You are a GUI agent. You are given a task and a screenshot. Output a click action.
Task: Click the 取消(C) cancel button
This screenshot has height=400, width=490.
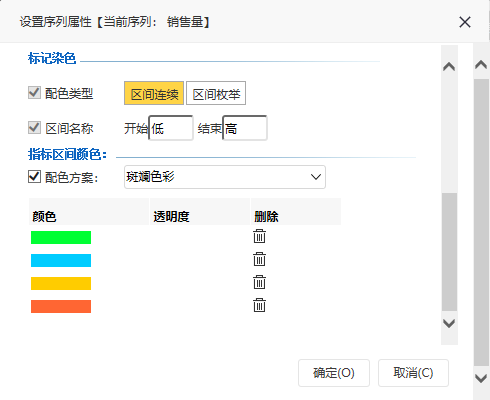tap(413, 373)
